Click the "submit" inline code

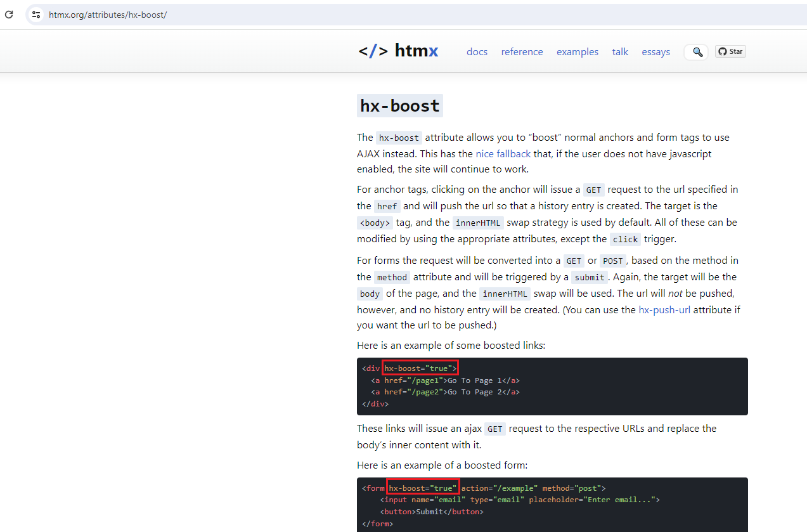pos(589,277)
